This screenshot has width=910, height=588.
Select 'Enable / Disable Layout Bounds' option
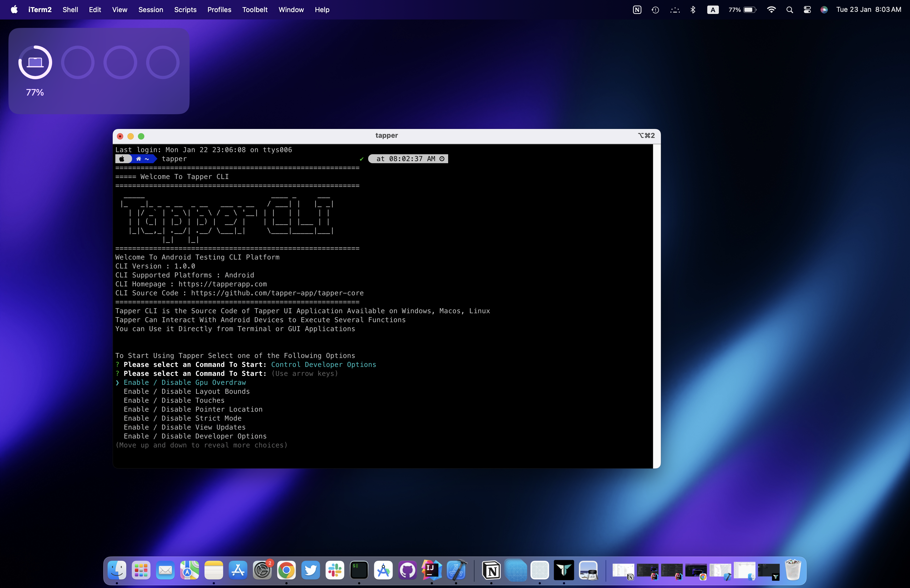point(186,391)
